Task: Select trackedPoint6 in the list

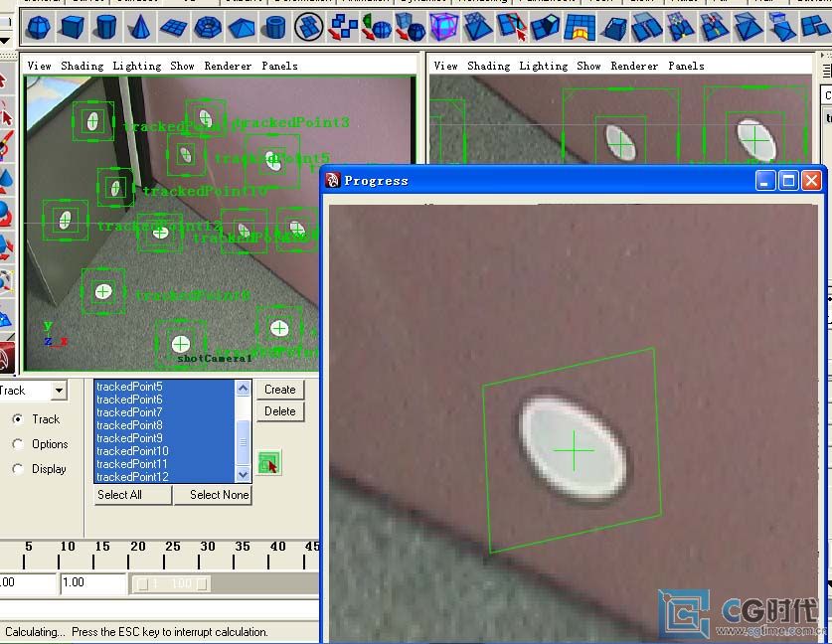Action: click(x=164, y=400)
